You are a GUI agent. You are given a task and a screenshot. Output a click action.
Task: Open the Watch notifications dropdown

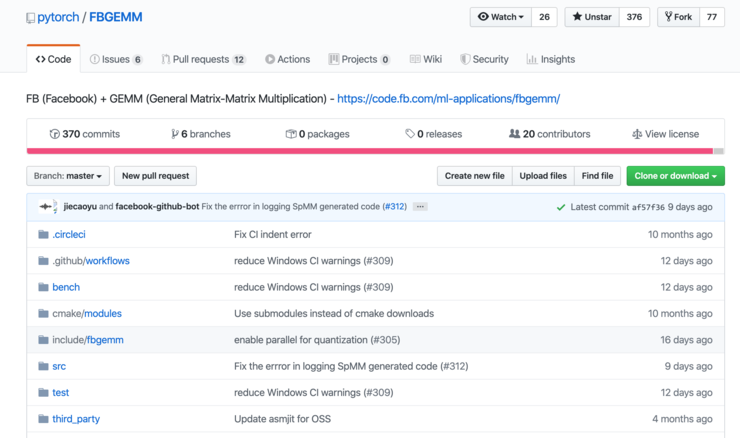[501, 17]
